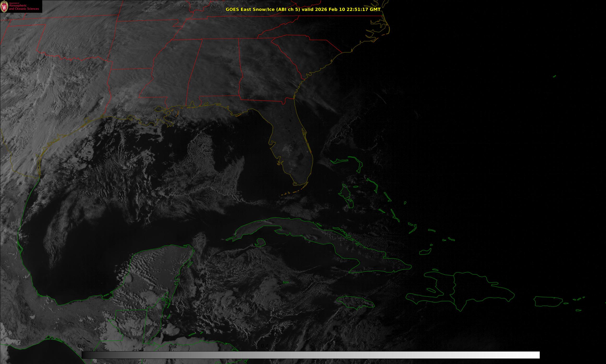Image resolution: width=606 pixels, height=364 pixels.
Task: Click the GOES East Snow/Ice title text
Action: pyautogui.click(x=303, y=9)
